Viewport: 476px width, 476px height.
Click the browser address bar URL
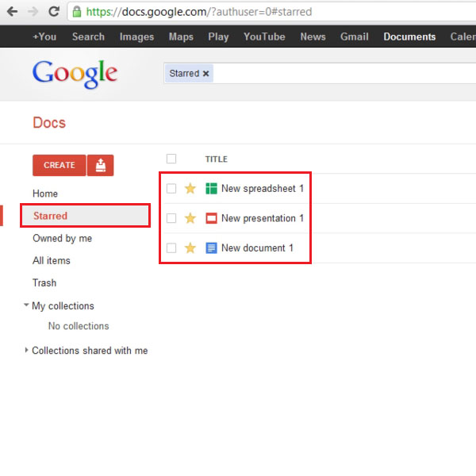[199, 12]
